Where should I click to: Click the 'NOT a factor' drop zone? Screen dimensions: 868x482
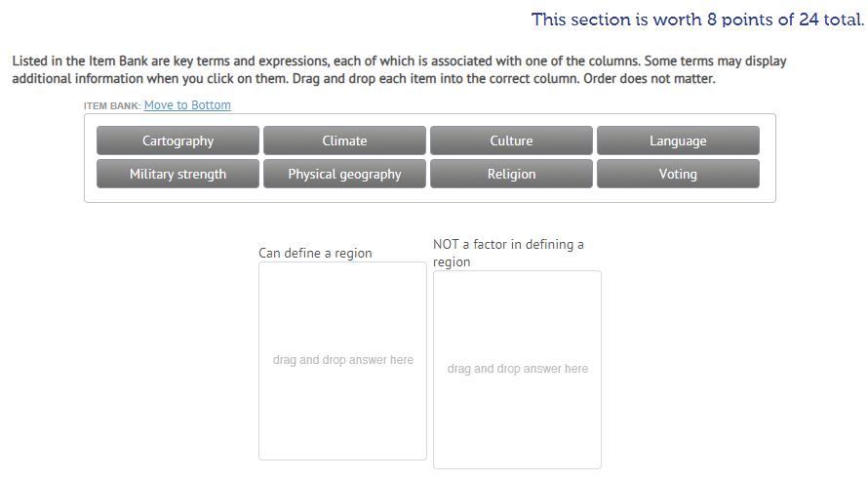coord(517,369)
